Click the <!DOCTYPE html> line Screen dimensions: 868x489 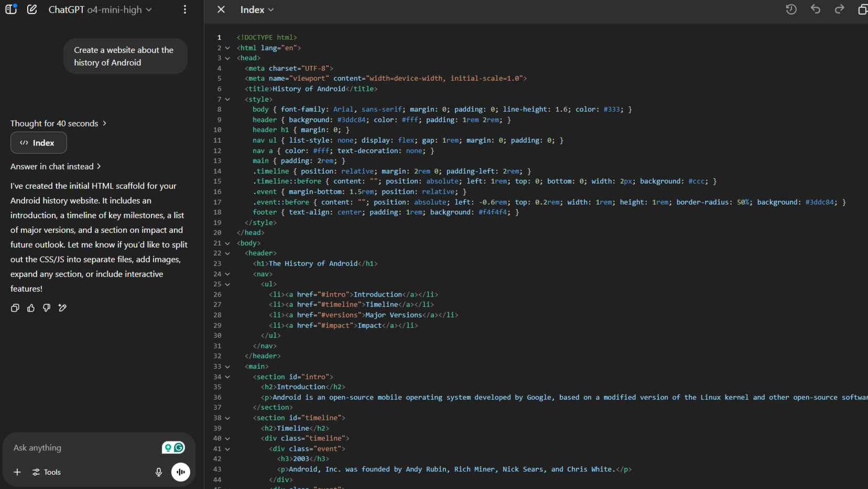click(267, 38)
